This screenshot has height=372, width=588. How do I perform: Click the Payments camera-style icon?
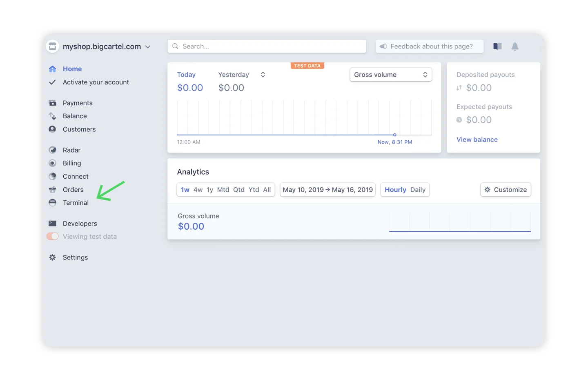click(52, 103)
